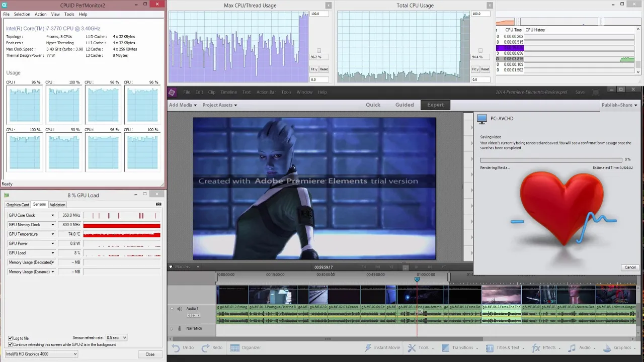Open the Sensor refresh rate combo box
The height and width of the screenshot is (362, 644).
tap(116, 337)
